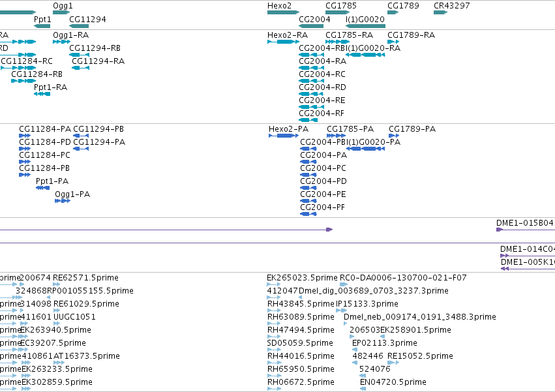Click the RH65950.5prime EST label
Image resolution: width=555 pixels, height=392 pixels.
coord(301,369)
